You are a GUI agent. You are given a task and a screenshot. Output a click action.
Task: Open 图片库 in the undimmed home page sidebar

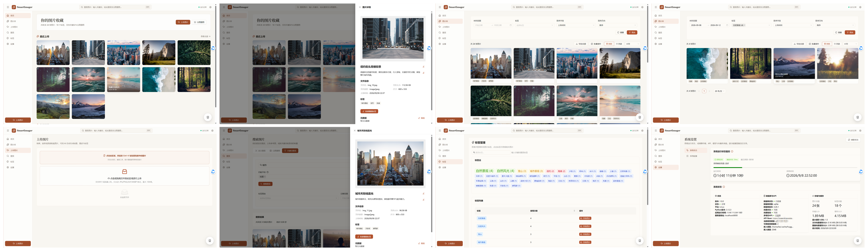pos(18,21)
